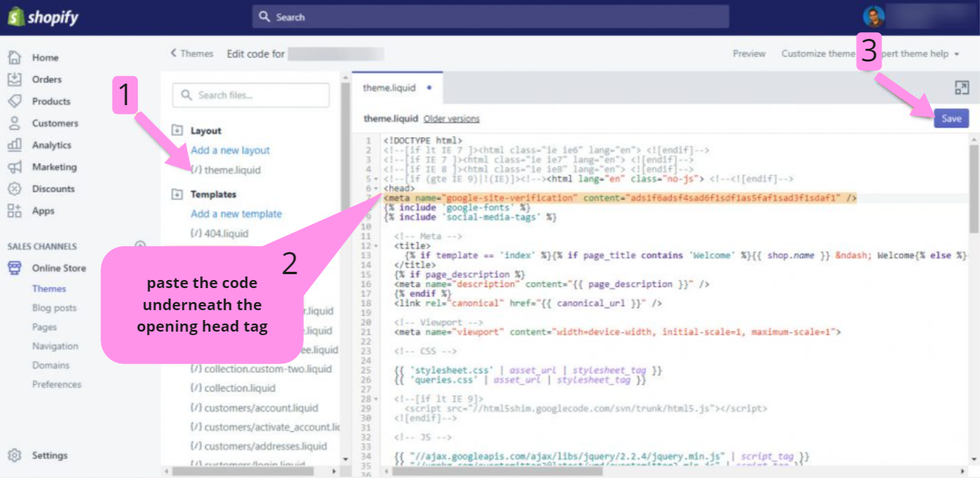The image size is (980, 478).
Task: Select Themes under Online Store
Action: click(49, 289)
